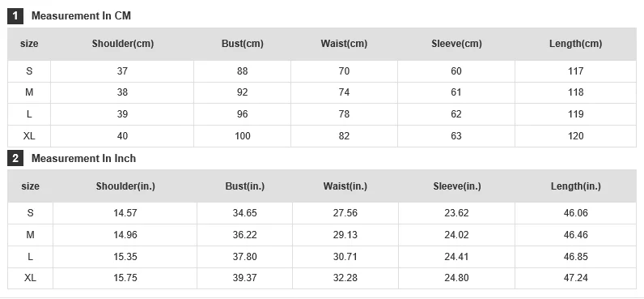Select the XL size row in CM table

point(321,136)
